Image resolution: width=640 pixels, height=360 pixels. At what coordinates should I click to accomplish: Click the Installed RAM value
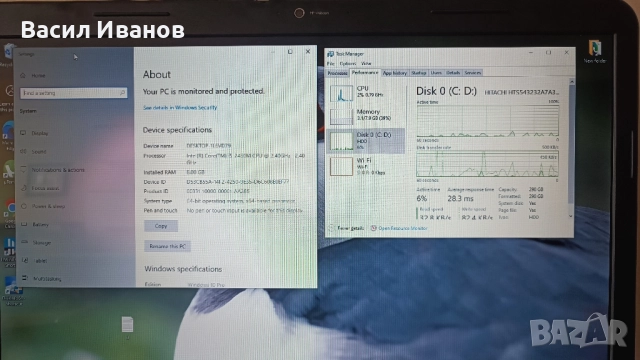click(196, 172)
